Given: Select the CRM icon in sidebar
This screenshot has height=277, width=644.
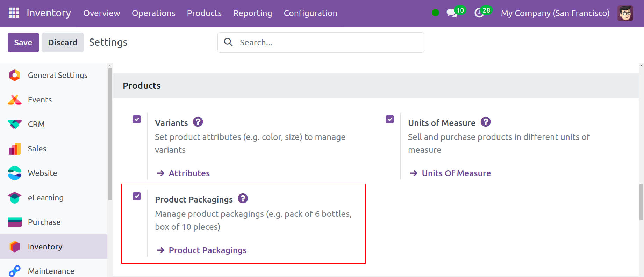Looking at the screenshot, I should click(15, 124).
